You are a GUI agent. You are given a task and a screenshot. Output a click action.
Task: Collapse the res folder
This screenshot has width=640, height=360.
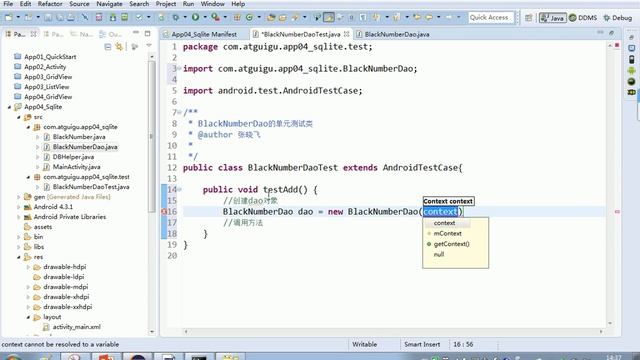pyautogui.click(x=19, y=257)
